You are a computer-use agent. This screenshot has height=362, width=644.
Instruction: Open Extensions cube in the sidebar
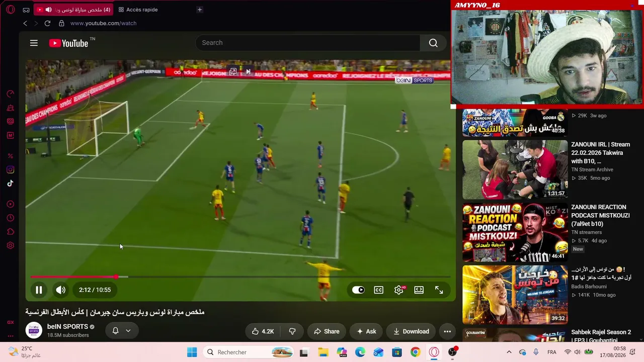tap(10, 232)
